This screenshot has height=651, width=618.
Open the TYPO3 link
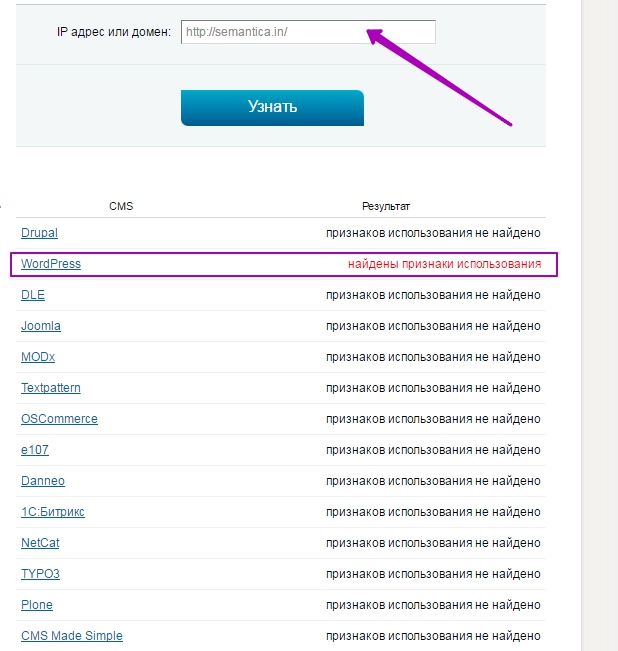(40, 574)
